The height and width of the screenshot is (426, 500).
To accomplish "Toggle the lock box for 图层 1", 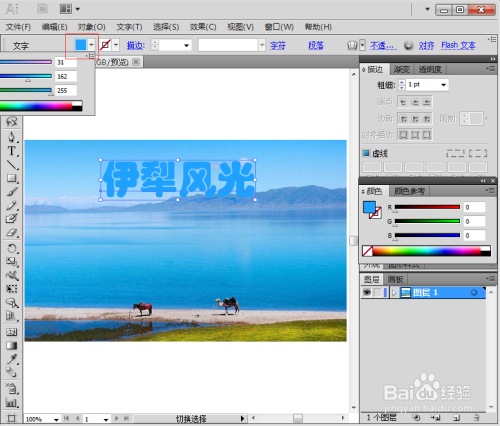I will (377, 292).
